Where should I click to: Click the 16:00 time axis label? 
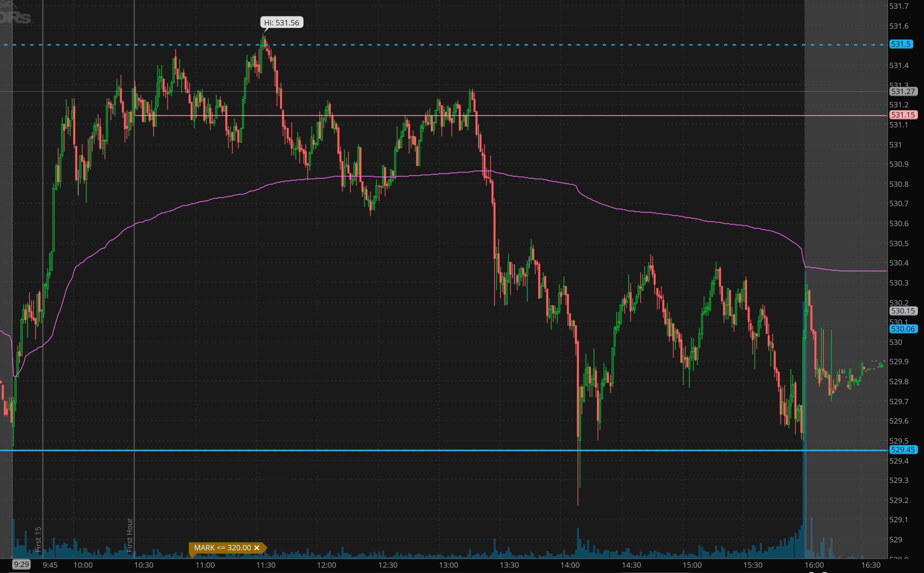point(814,565)
